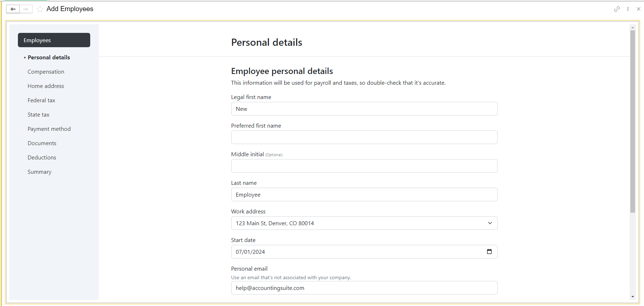Click into the Personal email field
This screenshot has width=644, height=306.
pyautogui.click(x=364, y=288)
